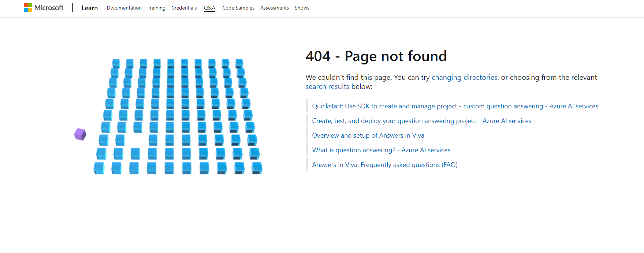Click the '404 - Page not found' heading
This screenshot has width=644, height=253.
click(376, 56)
